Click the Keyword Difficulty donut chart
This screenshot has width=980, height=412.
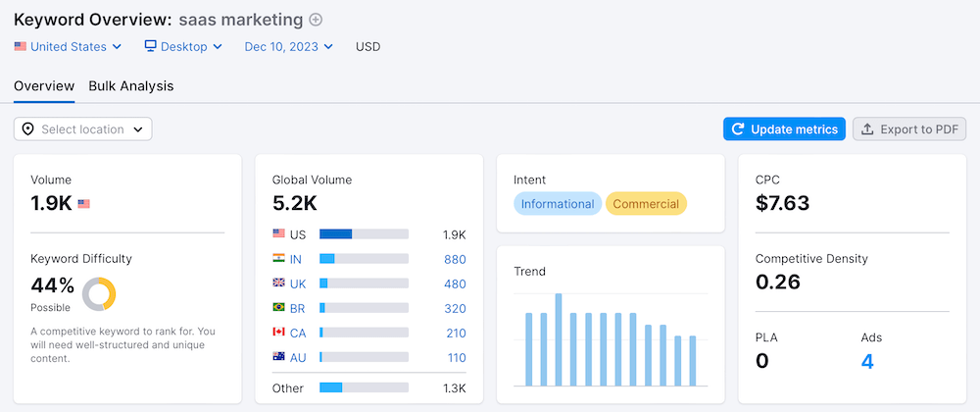point(99,293)
